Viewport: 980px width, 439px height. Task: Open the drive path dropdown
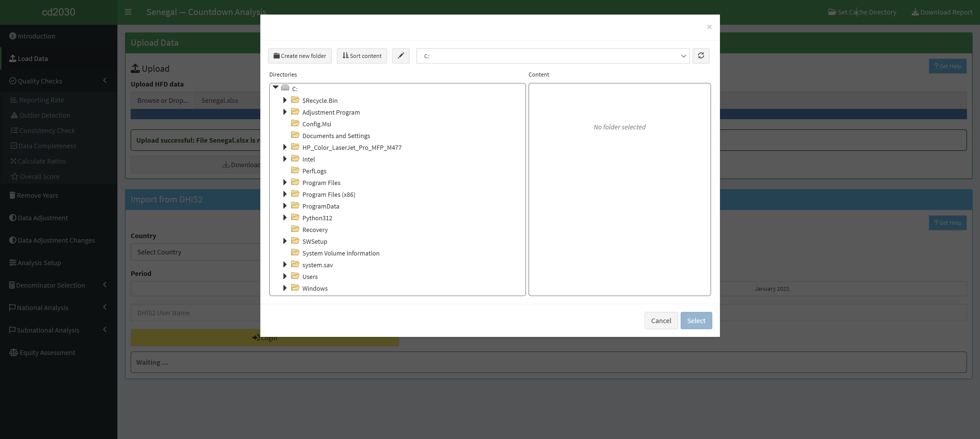pyautogui.click(x=683, y=56)
